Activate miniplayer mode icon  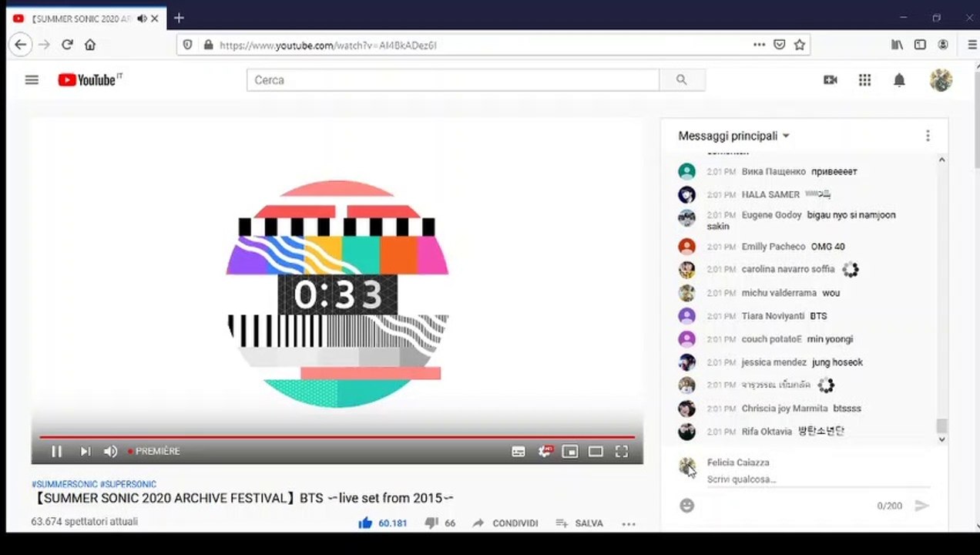(570, 452)
